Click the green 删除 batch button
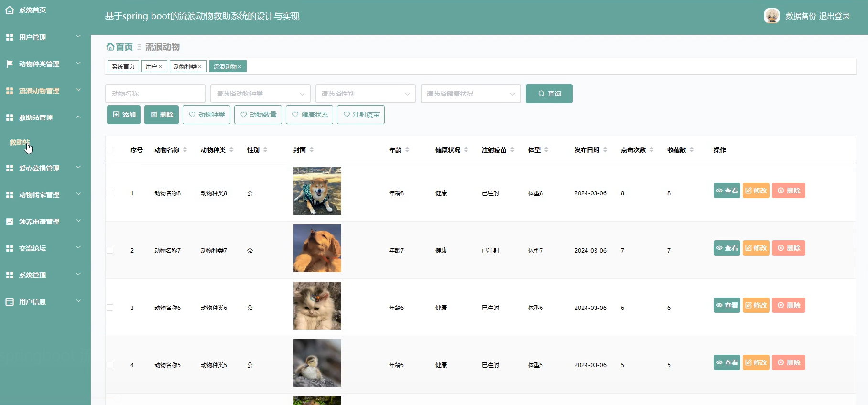The image size is (868, 405). point(162,115)
